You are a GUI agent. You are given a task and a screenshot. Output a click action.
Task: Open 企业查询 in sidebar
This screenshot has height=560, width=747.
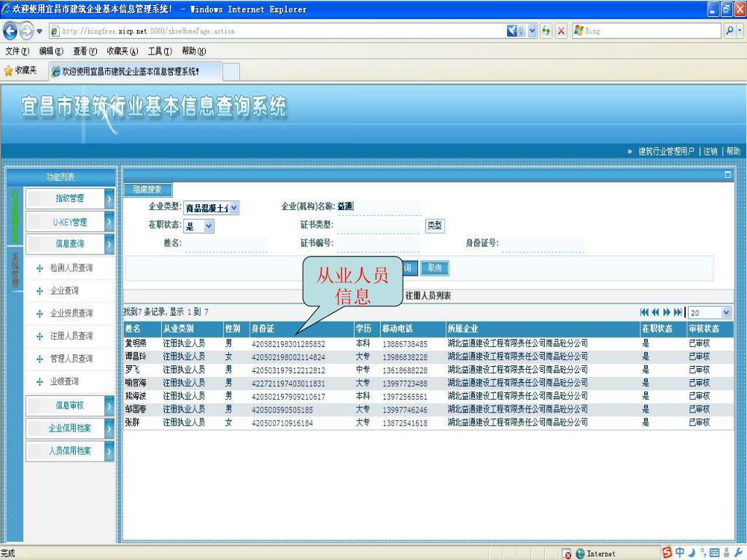click(x=64, y=291)
